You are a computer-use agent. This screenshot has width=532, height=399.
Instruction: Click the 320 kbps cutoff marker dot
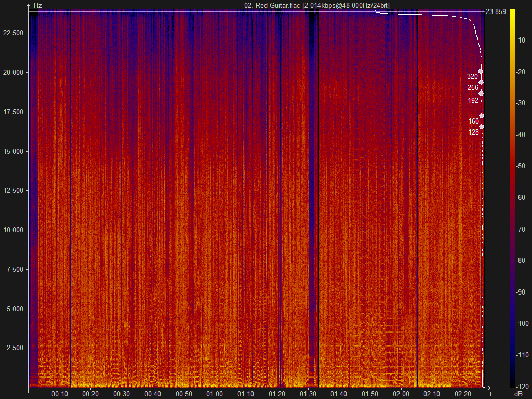tap(481, 71)
